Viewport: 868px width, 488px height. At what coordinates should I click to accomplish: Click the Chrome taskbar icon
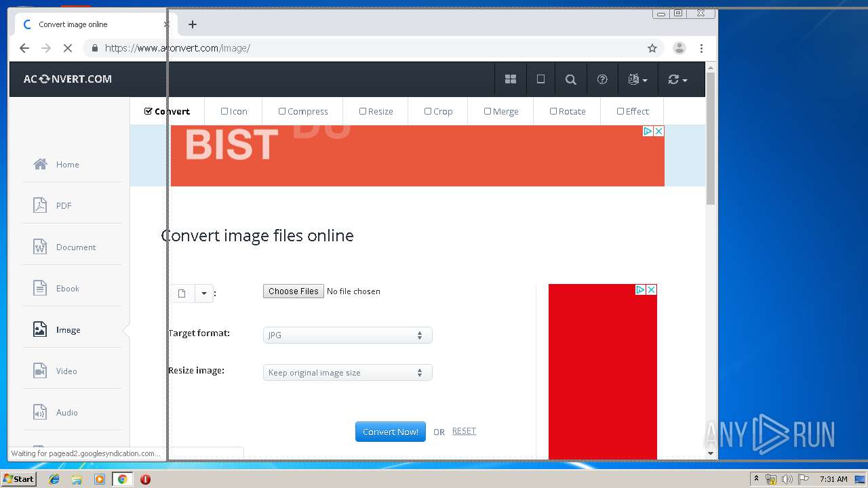coord(122,479)
